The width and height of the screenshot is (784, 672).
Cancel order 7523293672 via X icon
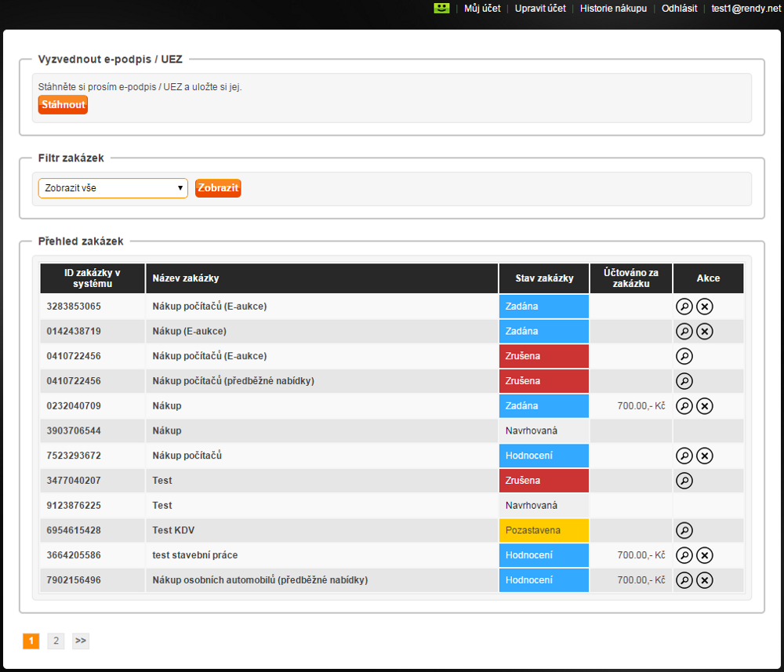point(705,456)
